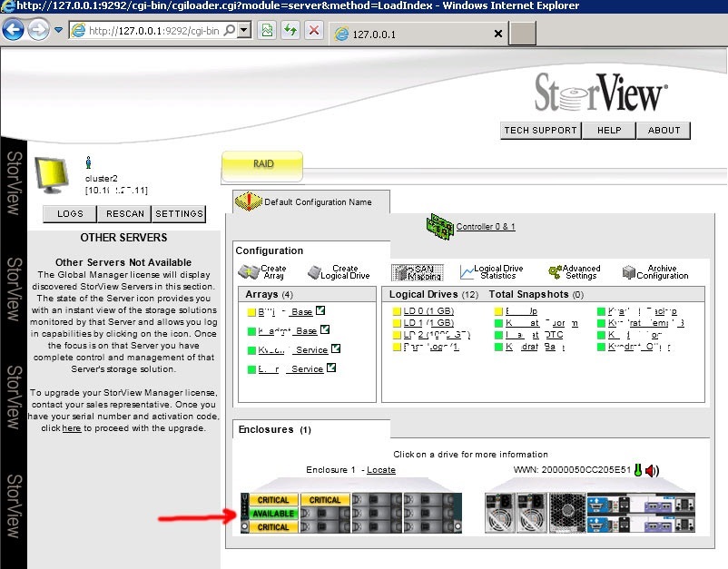This screenshot has height=569, width=728.
Task: Click the green temperature thermometer icon
Action: (637, 471)
